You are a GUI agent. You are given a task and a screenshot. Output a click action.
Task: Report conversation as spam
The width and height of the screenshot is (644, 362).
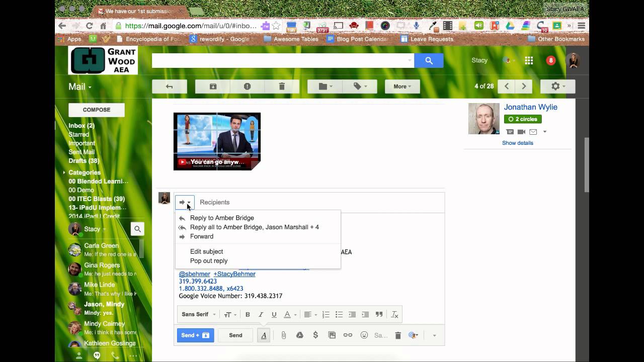click(x=247, y=86)
